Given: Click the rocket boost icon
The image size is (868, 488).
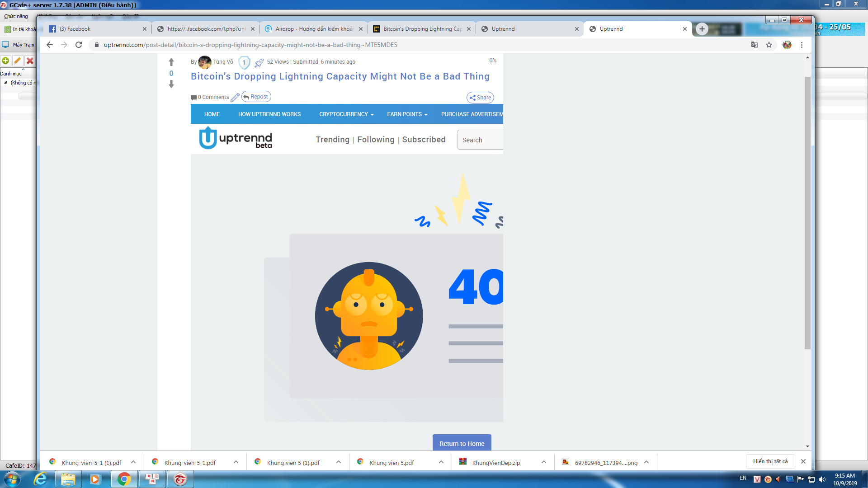Looking at the screenshot, I should 259,62.
